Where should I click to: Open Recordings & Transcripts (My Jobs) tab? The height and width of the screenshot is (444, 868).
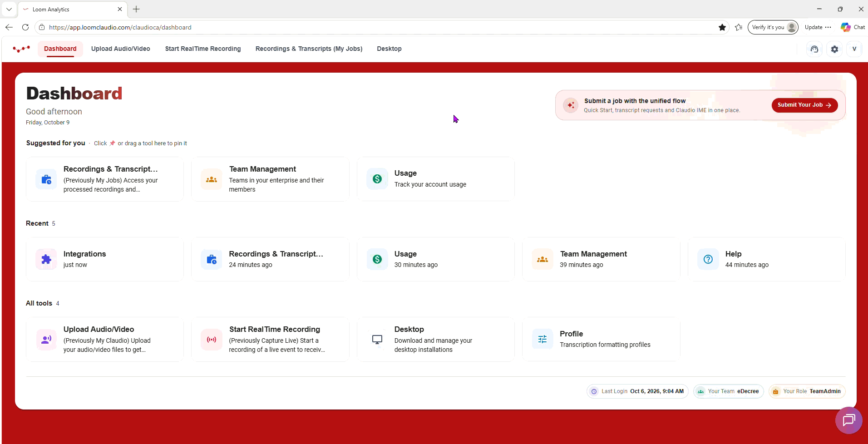pyautogui.click(x=309, y=49)
